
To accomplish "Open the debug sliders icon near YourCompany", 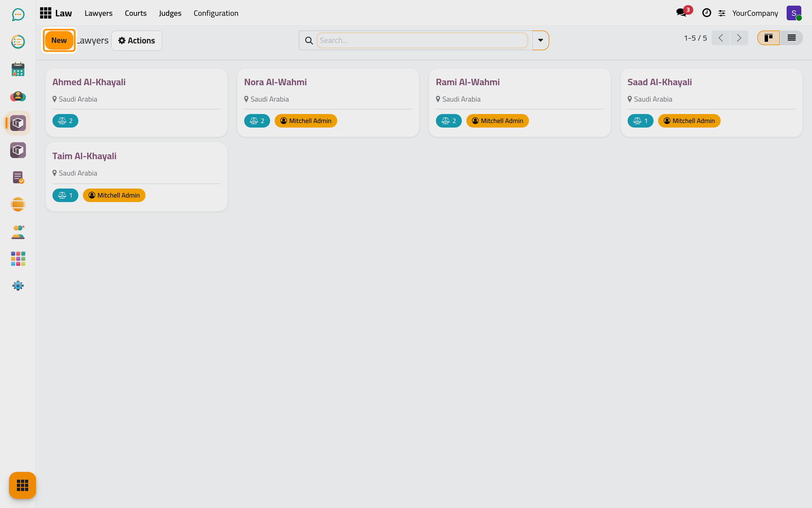I will coord(722,14).
